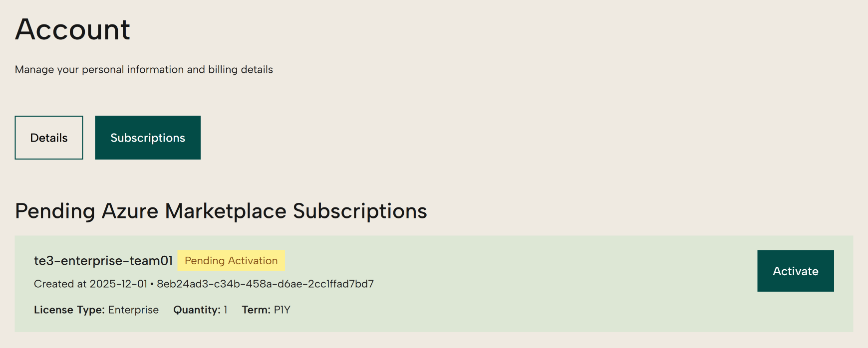Viewport: 868px width, 348px height.
Task: Click the te3-enterprise-team01 subscription name
Action: pyautogui.click(x=102, y=260)
